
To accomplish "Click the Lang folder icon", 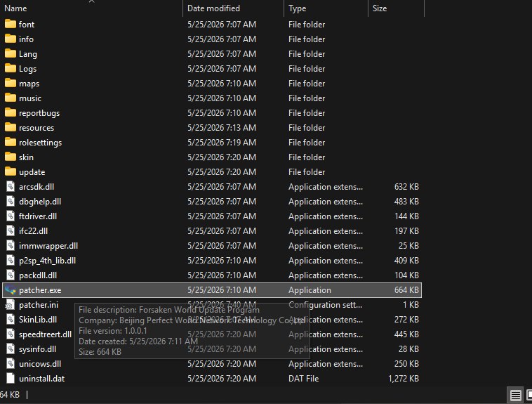I will click(11, 53).
